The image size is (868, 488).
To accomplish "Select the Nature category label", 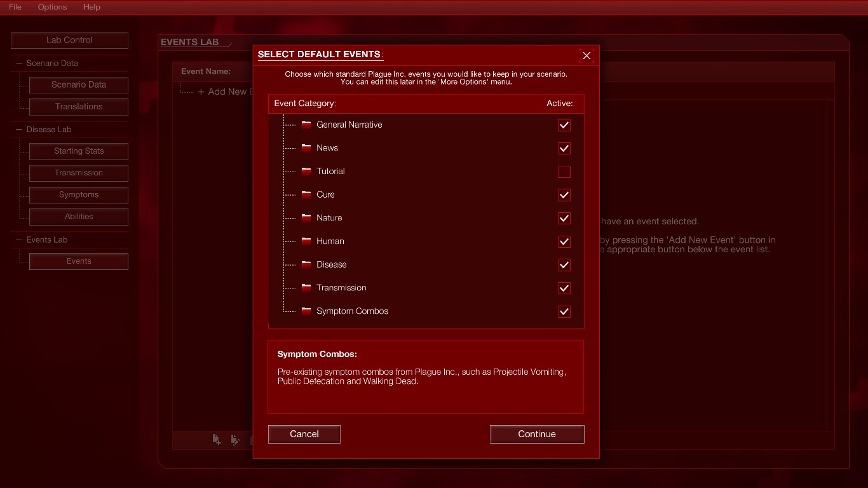I will click(x=329, y=218).
